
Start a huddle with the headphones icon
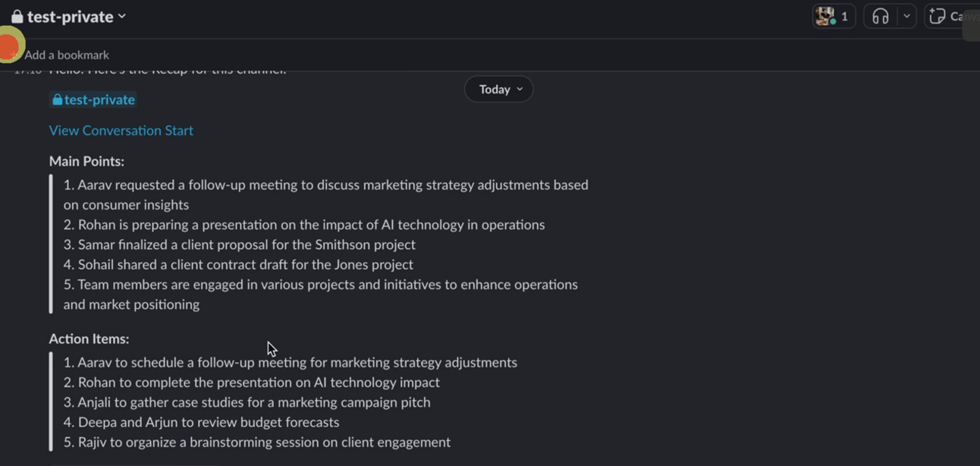[880, 17]
